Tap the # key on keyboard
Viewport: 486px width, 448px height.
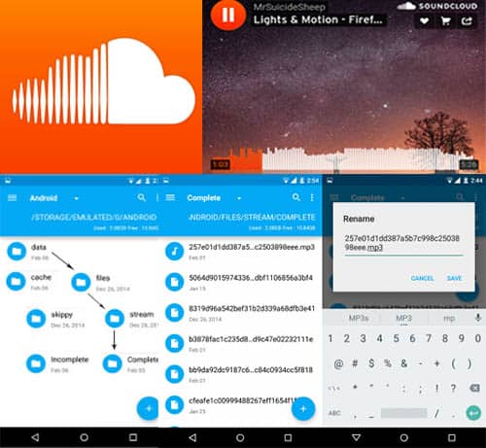click(355, 363)
